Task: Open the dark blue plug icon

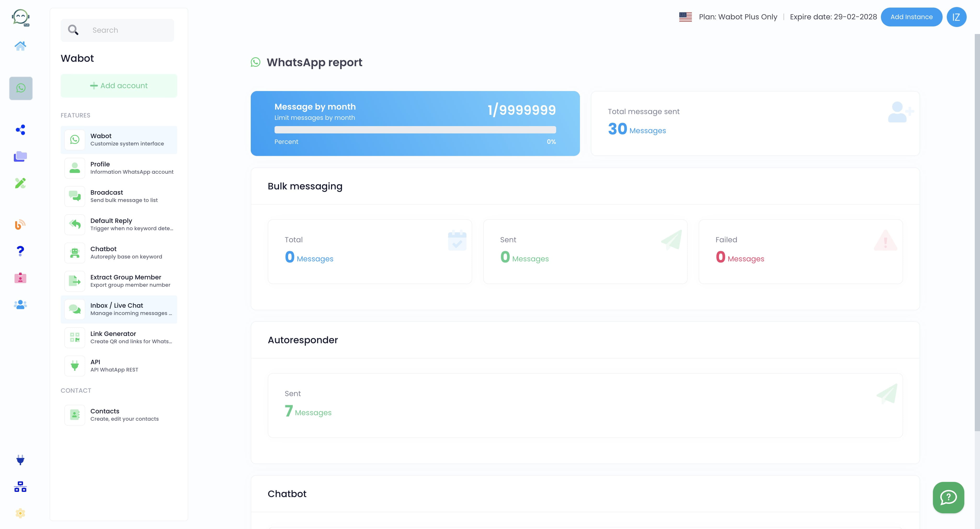Action: [x=21, y=460]
